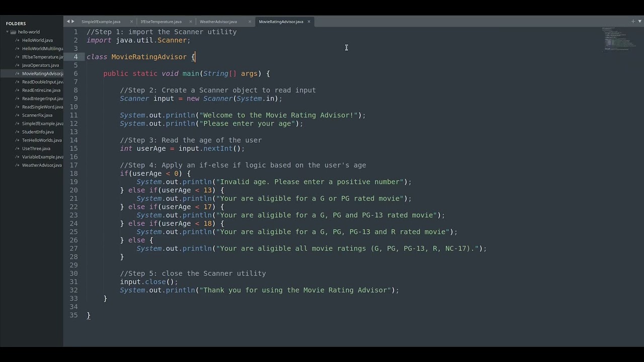Open VariableExample.java in the sidebar
The height and width of the screenshot is (362, 644).
[x=42, y=157]
